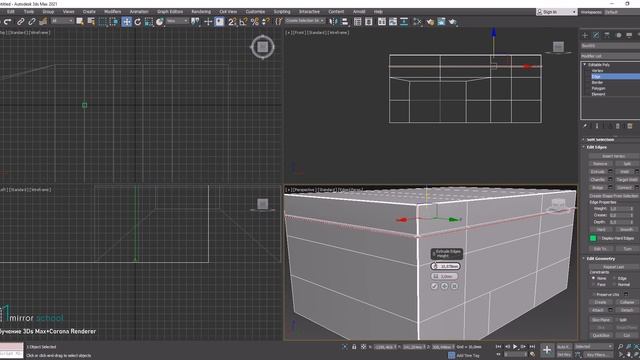Select the Face constraint radio button
640x360 pixels.
593,284
